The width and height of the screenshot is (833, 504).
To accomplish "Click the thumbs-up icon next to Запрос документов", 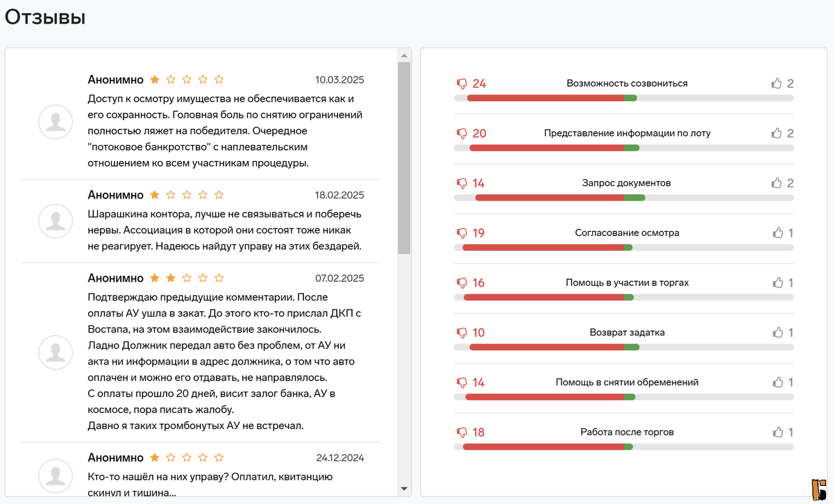I will 777,183.
